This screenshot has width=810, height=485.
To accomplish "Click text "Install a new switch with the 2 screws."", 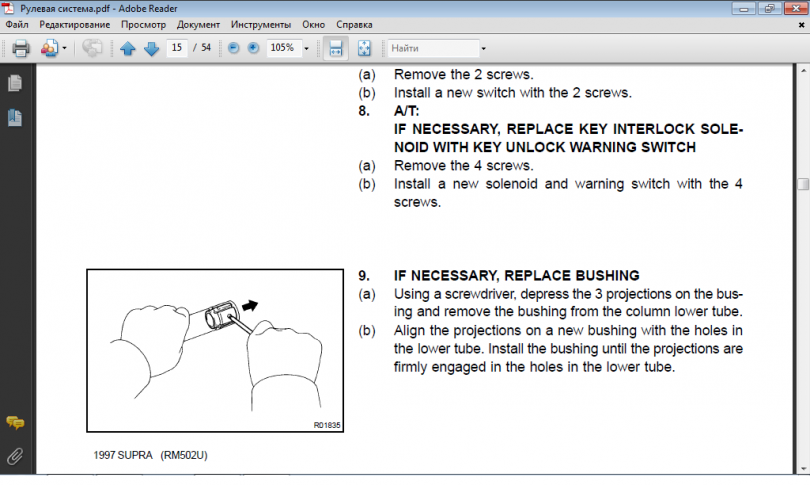I will pos(512,93).
